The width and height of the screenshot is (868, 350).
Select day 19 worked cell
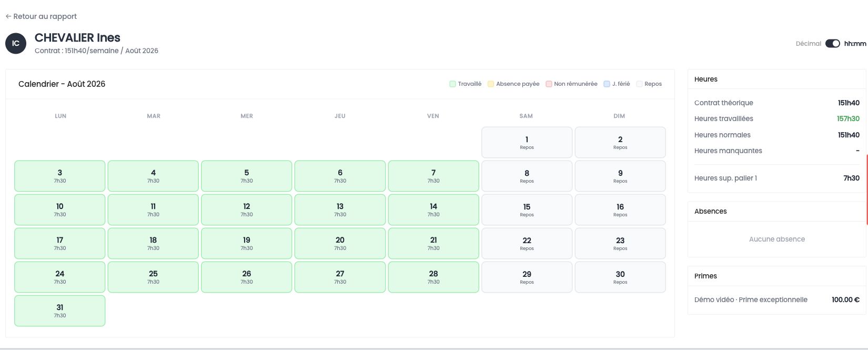point(247,243)
